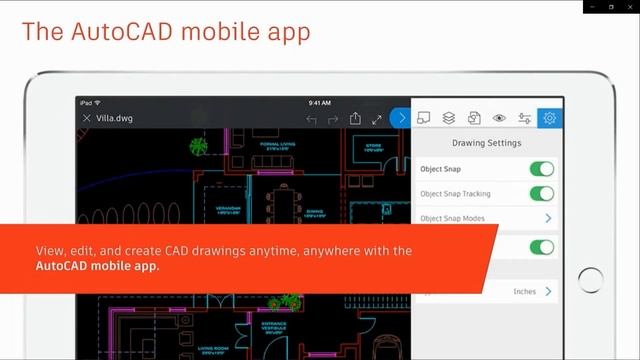Tap the fullscreen expand arrows icon

377,119
